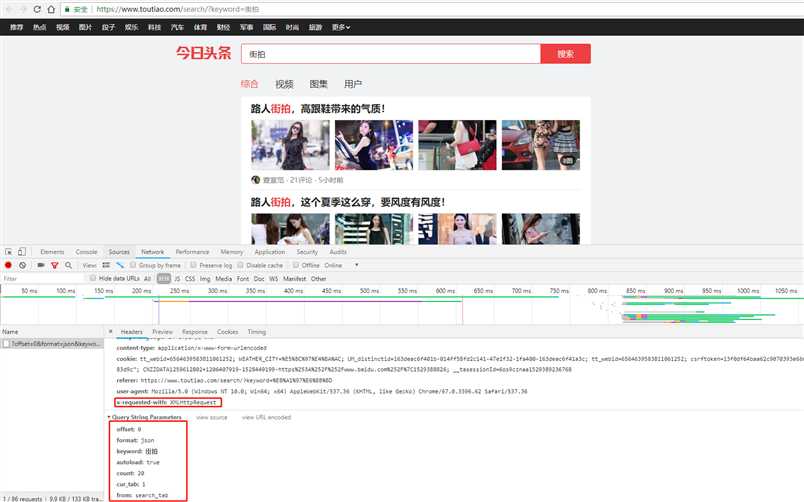Image resolution: width=804 pixels, height=502 pixels.
Task: Show the request Timing tab
Action: [x=257, y=332]
